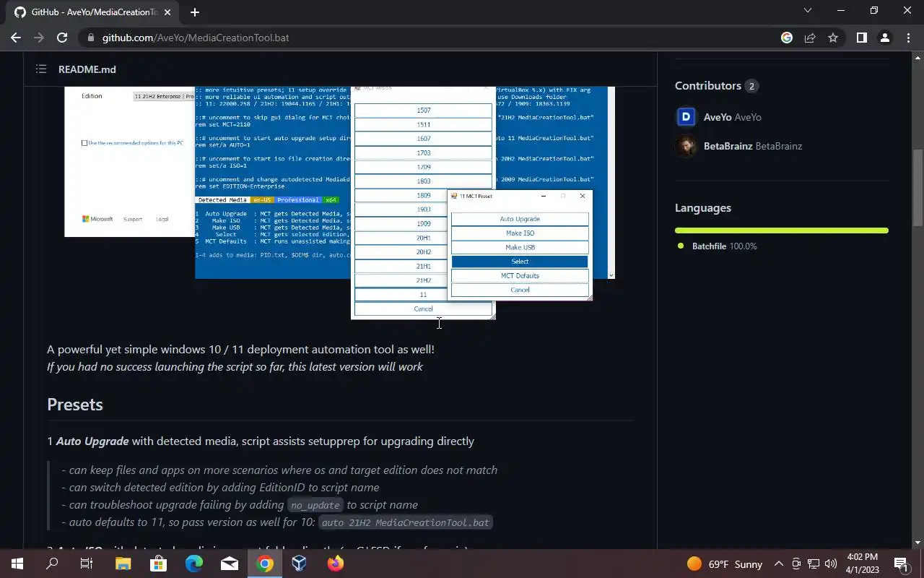Launch Microsoft Store from taskbar
This screenshot has width=924, height=578.
click(158, 564)
